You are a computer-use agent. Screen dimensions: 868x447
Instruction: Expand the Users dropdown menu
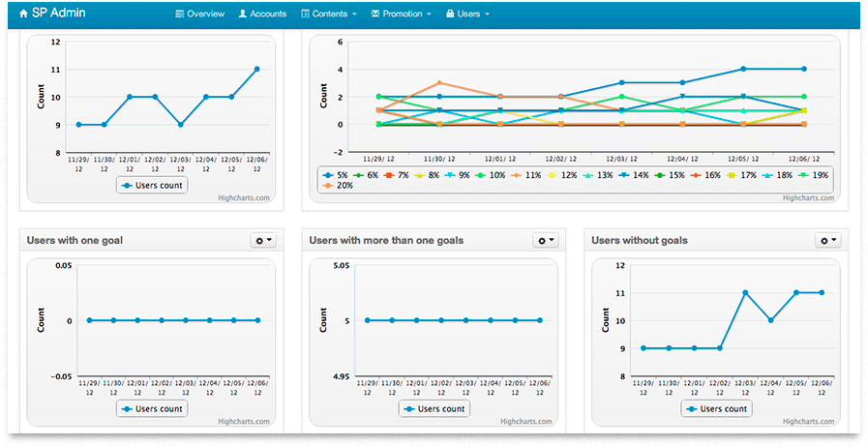coord(467,15)
